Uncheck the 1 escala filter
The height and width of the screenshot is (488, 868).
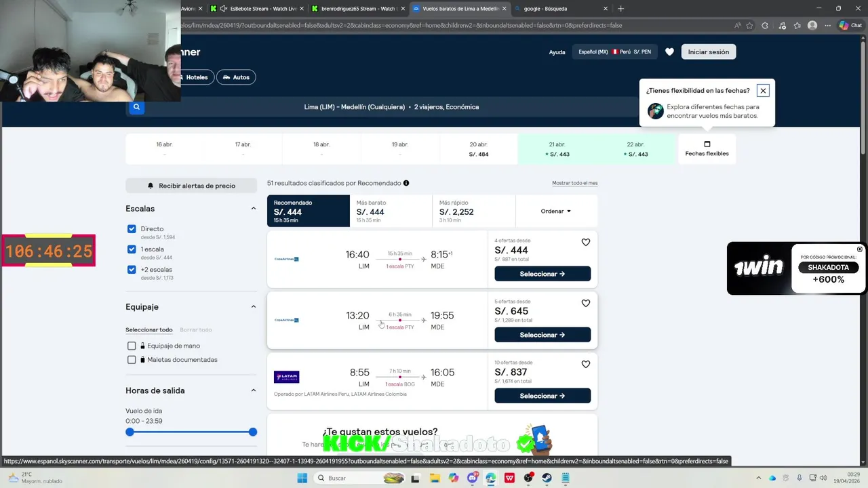tap(132, 249)
